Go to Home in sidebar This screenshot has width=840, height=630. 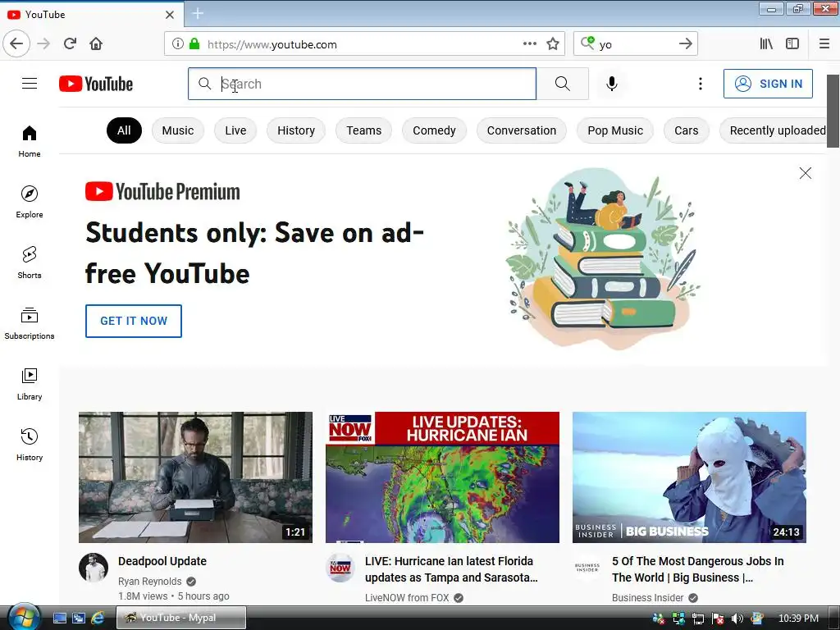pyautogui.click(x=30, y=141)
